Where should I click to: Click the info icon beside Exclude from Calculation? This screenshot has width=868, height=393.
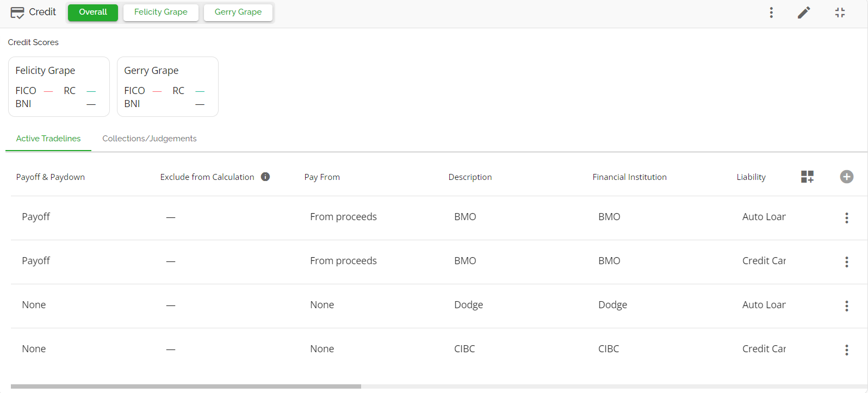coord(265,177)
